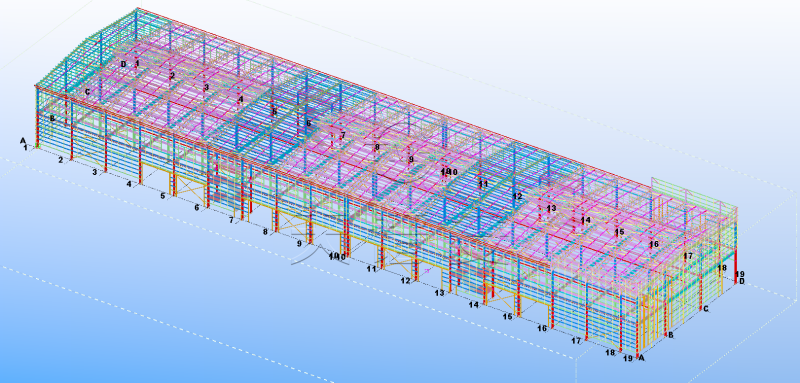This screenshot has width=800, height=383.
Task: Select grid label 15 on the ground-level front axis
Action: pos(507,317)
